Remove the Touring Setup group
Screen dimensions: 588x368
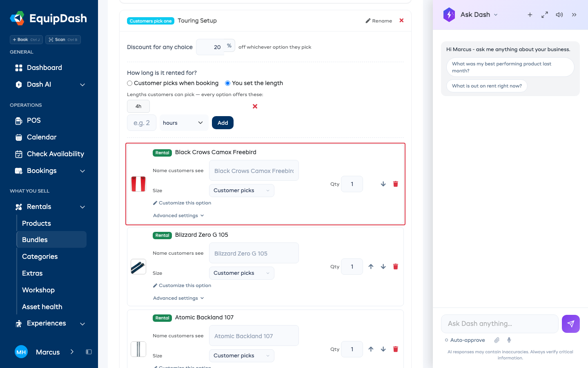tap(402, 20)
